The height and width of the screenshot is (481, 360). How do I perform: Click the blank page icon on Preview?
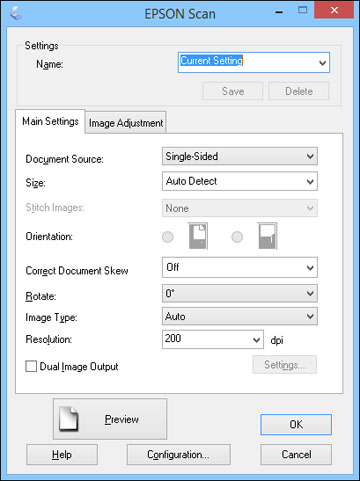[x=69, y=419]
